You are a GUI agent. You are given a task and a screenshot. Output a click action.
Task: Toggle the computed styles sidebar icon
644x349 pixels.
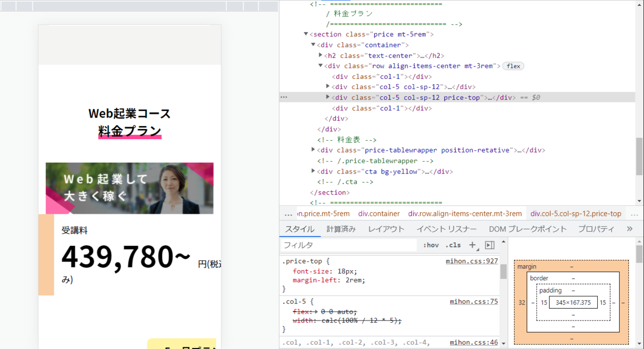pos(489,245)
